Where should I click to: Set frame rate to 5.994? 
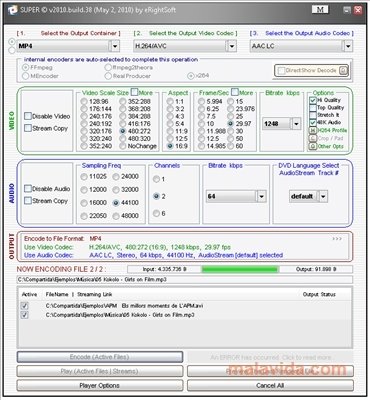[x=201, y=101]
